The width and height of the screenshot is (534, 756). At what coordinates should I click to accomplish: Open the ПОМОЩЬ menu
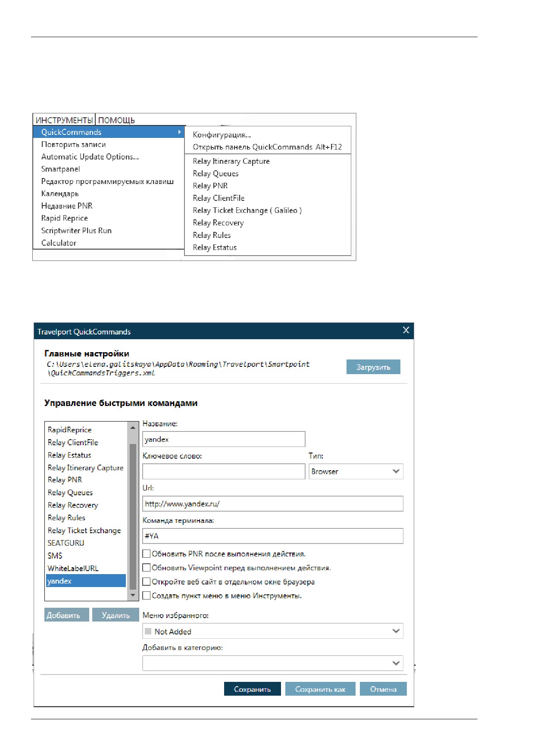[x=116, y=120]
